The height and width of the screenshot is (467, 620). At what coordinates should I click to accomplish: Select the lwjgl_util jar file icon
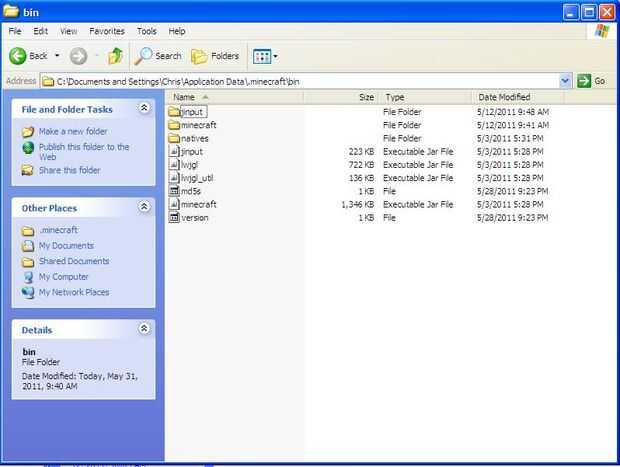(x=174, y=178)
